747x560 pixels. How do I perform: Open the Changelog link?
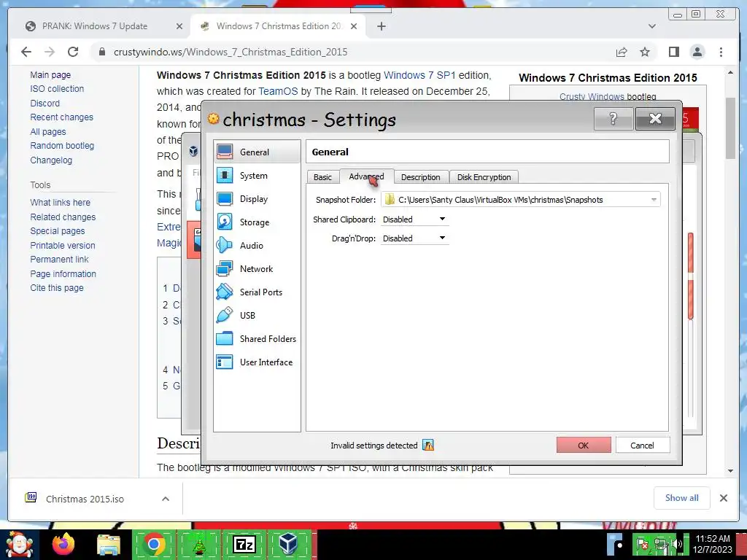(51, 160)
